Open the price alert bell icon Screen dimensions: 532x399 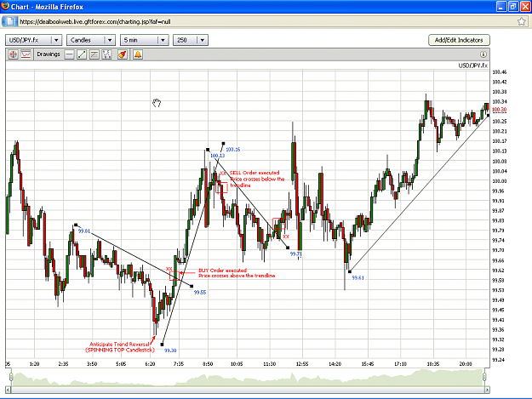[138, 54]
